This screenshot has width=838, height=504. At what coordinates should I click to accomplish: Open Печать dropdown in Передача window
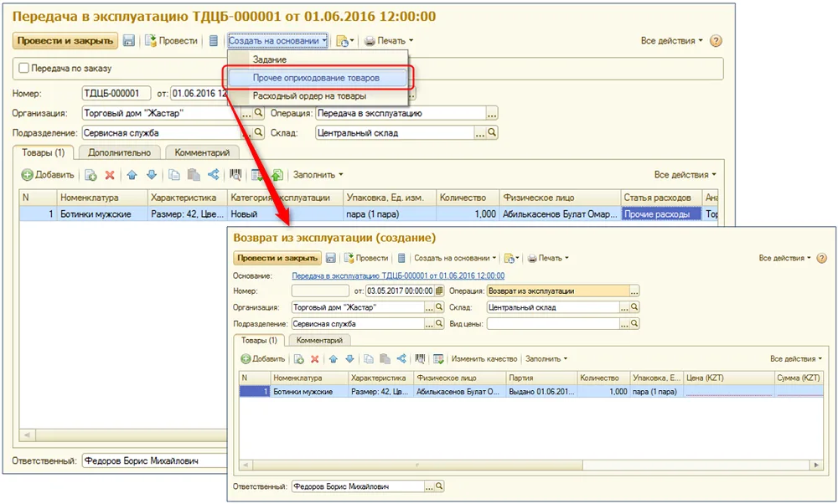(389, 40)
